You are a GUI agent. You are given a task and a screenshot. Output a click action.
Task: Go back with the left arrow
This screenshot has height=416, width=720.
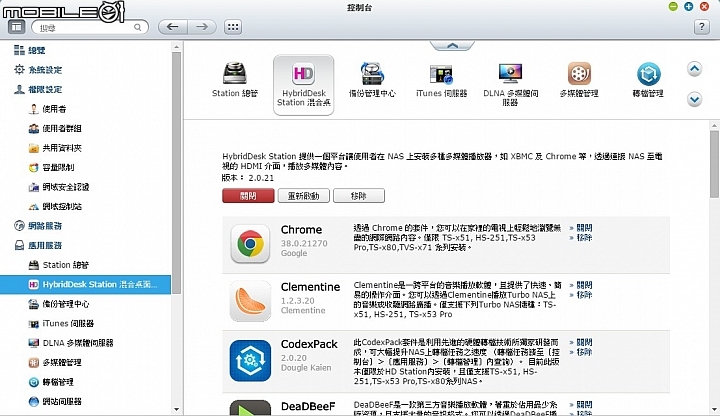(x=173, y=27)
